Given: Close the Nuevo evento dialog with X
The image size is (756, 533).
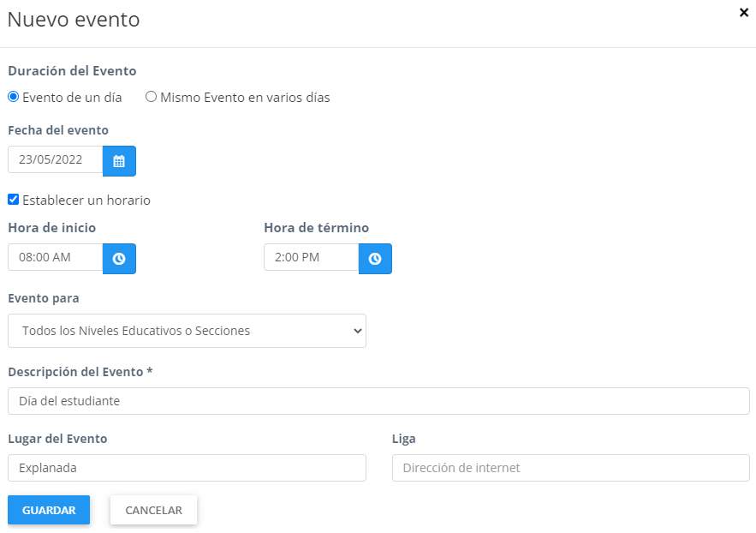Looking at the screenshot, I should coord(743,13).
